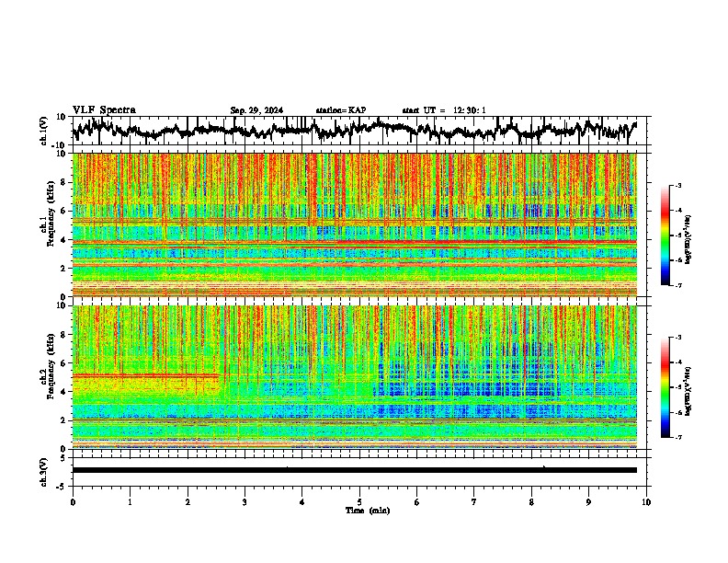Click the red 5 kHz line in ch.2

pos(146,375)
